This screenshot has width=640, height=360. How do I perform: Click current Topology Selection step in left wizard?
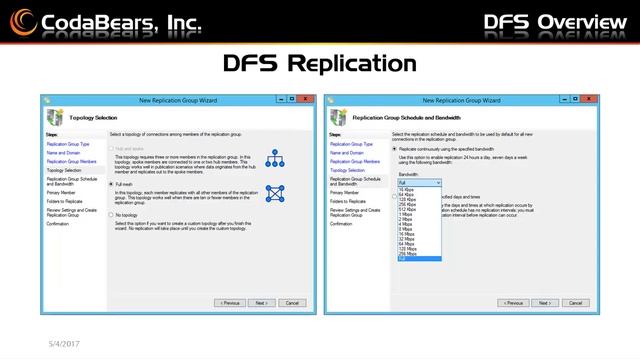64,170
